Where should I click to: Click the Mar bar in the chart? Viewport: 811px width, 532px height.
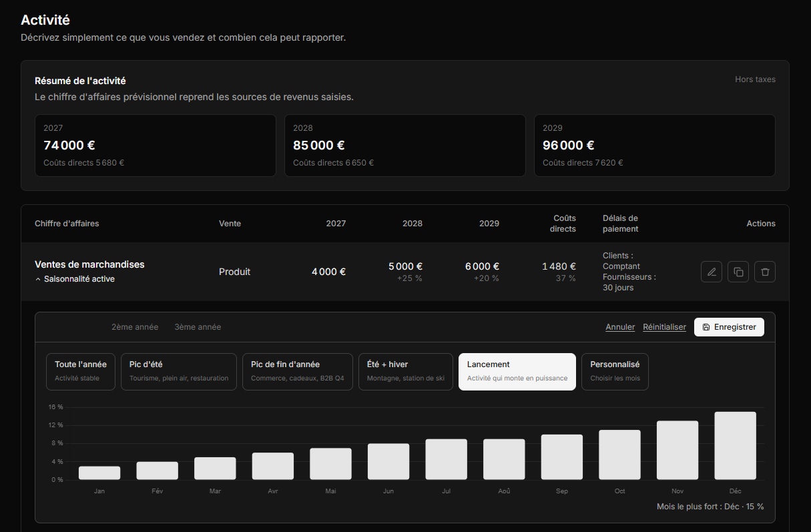click(x=215, y=468)
